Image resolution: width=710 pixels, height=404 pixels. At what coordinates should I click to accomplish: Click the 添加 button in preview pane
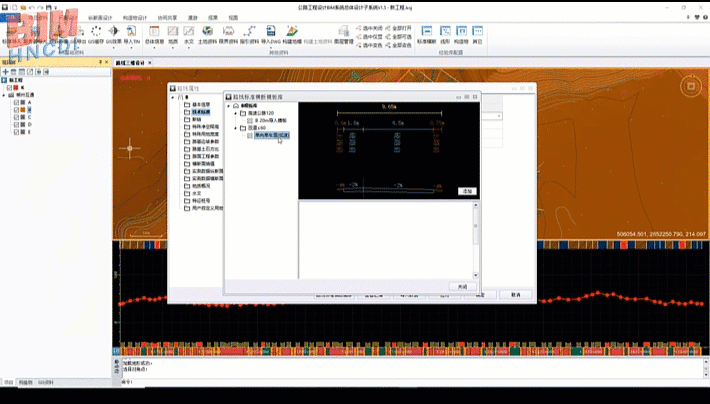click(x=466, y=190)
